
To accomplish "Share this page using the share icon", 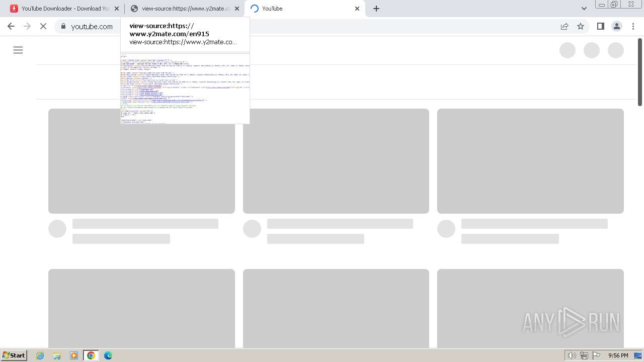I will 565,26.
